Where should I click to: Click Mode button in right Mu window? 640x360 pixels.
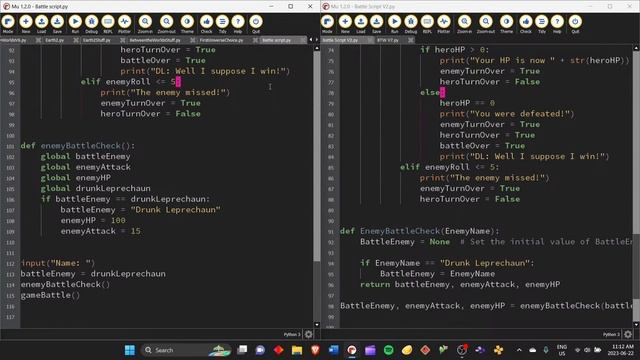click(327, 24)
